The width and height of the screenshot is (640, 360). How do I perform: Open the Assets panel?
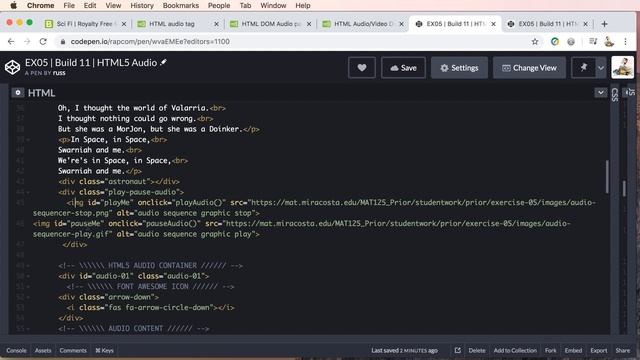[x=43, y=350]
